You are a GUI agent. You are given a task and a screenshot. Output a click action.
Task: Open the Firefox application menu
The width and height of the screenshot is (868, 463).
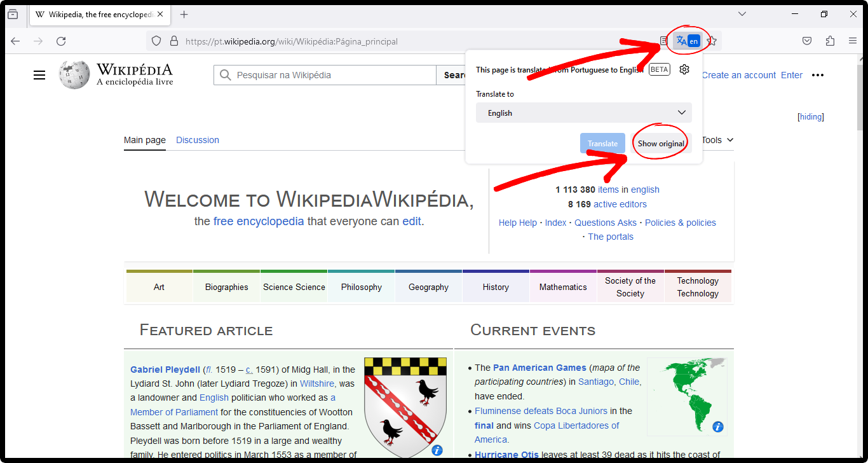tap(853, 41)
